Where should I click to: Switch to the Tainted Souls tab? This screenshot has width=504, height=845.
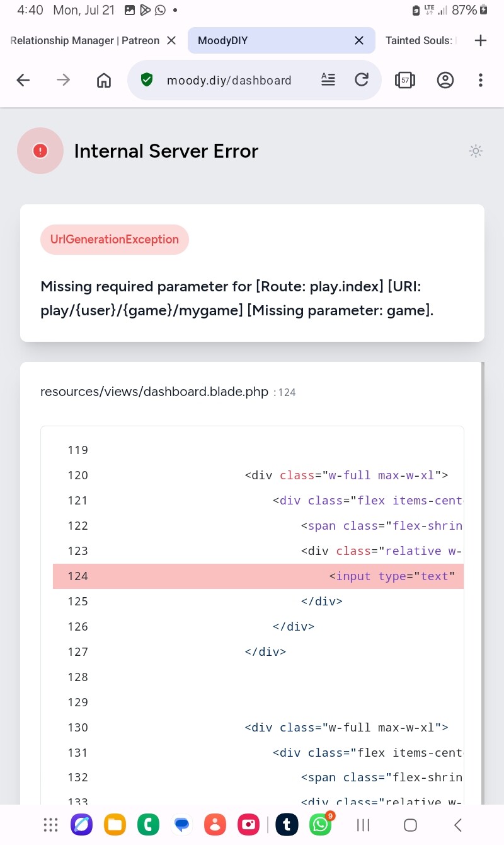coord(421,40)
